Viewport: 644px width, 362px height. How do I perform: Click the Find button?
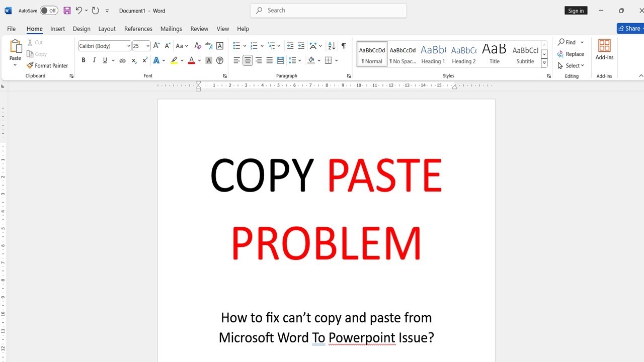(567, 42)
